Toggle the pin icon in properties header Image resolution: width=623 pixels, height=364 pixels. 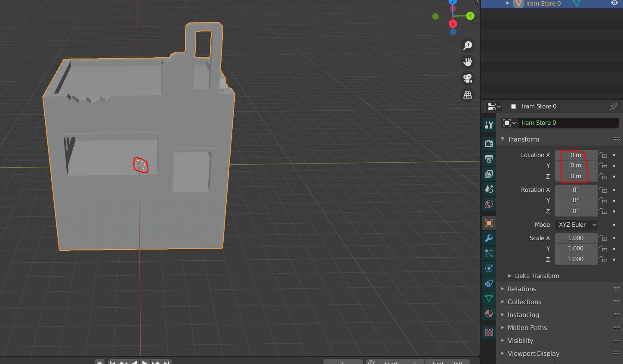click(614, 106)
